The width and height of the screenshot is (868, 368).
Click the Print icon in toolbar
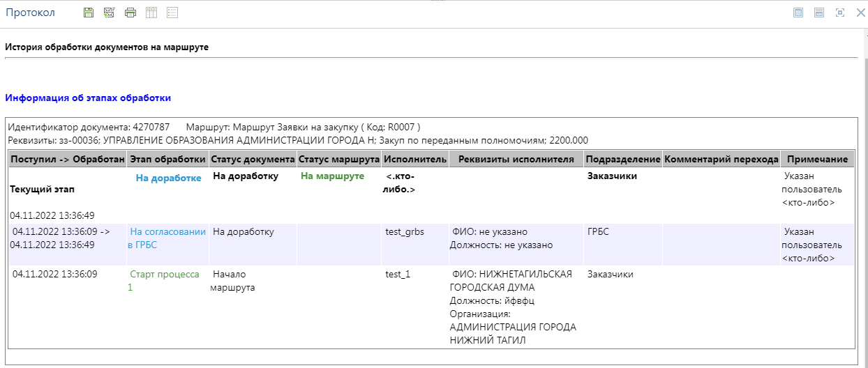(x=130, y=13)
